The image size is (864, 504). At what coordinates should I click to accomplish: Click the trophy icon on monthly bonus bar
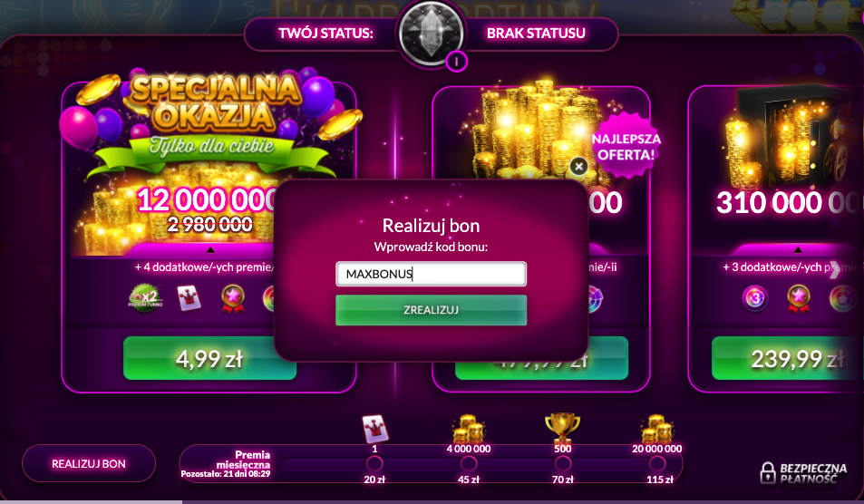[x=562, y=427]
